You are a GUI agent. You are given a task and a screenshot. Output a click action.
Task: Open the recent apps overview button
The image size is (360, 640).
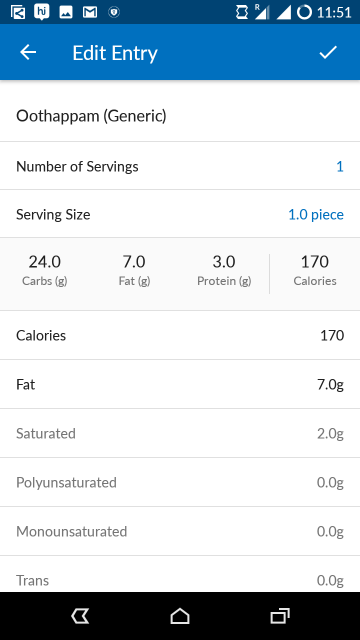coord(280,616)
